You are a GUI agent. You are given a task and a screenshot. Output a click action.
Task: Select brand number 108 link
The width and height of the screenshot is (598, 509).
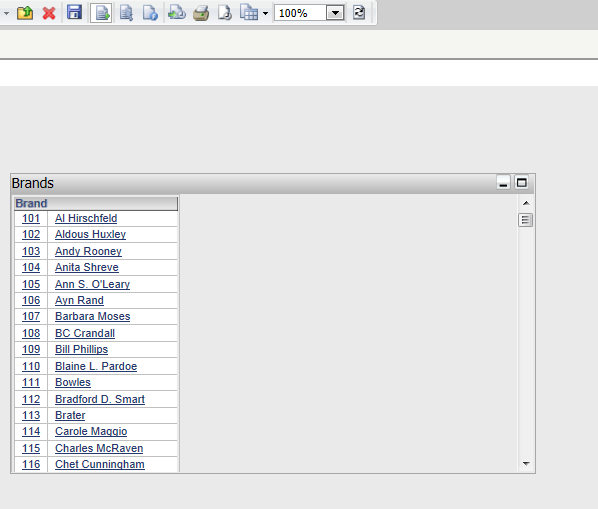coord(31,333)
